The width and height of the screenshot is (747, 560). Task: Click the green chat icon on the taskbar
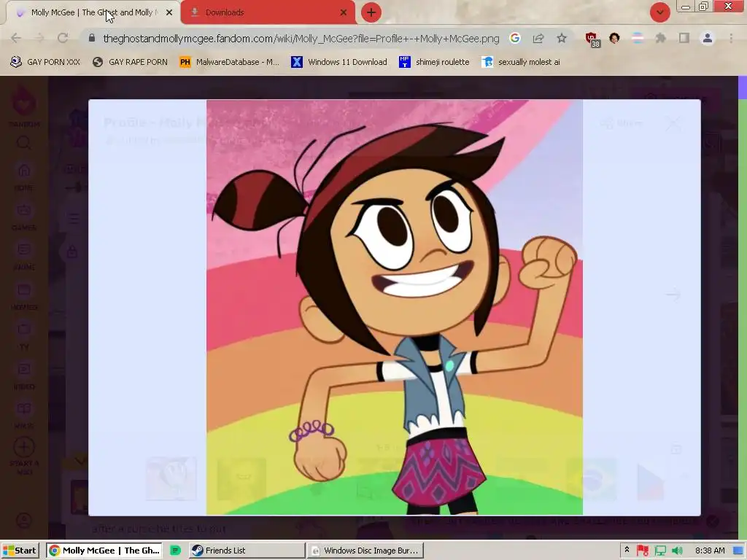click(x=175, y=551)
